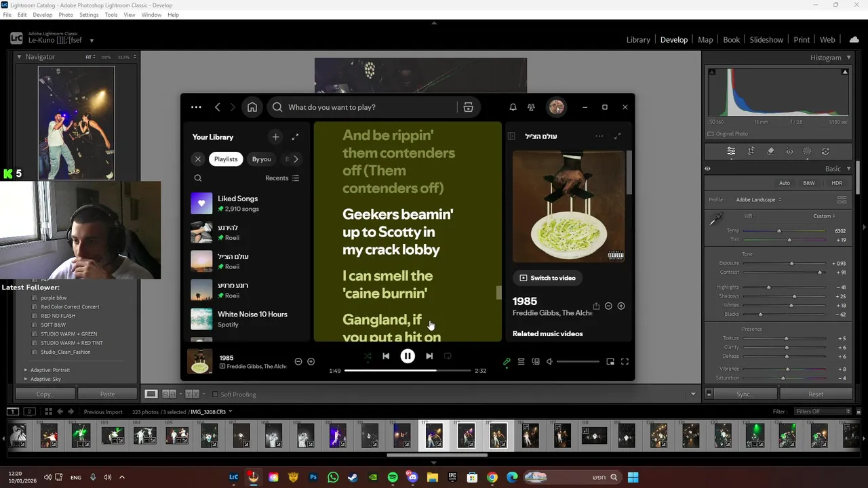
Task: Collapse the Histogram panel
Action: 848,58
